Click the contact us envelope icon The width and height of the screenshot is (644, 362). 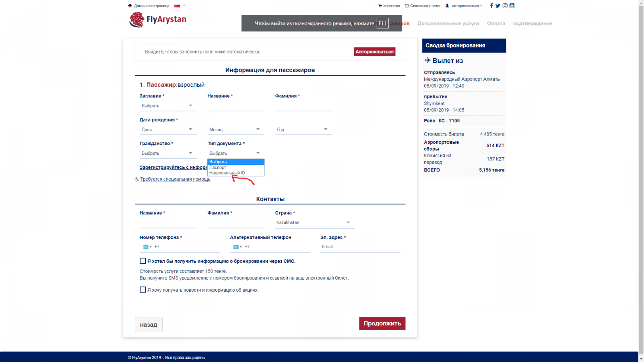407,6
